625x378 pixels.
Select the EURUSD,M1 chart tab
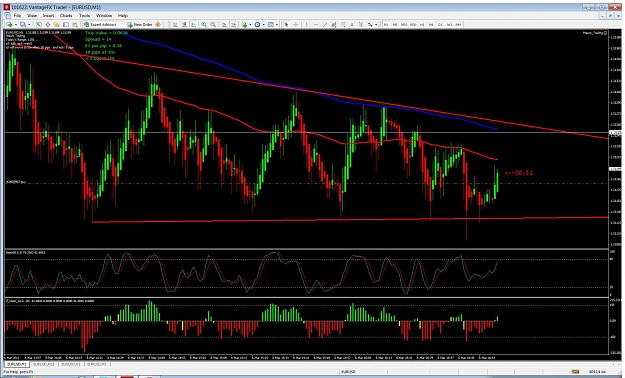coord(17,364)
